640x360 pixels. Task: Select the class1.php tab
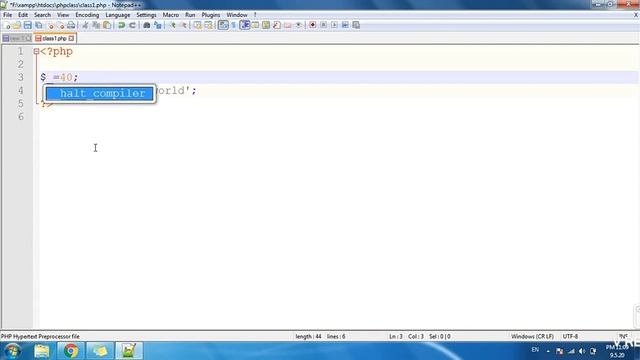pos(54,38)
